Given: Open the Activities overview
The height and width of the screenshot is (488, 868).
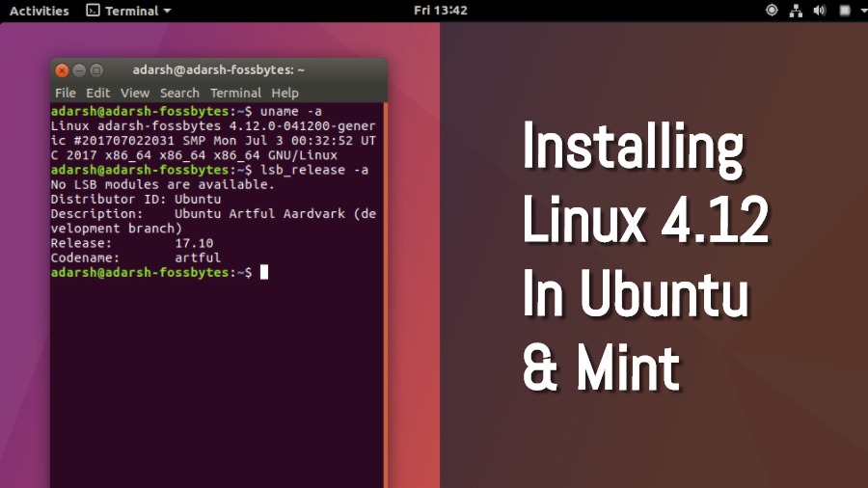Looking at the screenshot, I should click(x=40, y=11).
